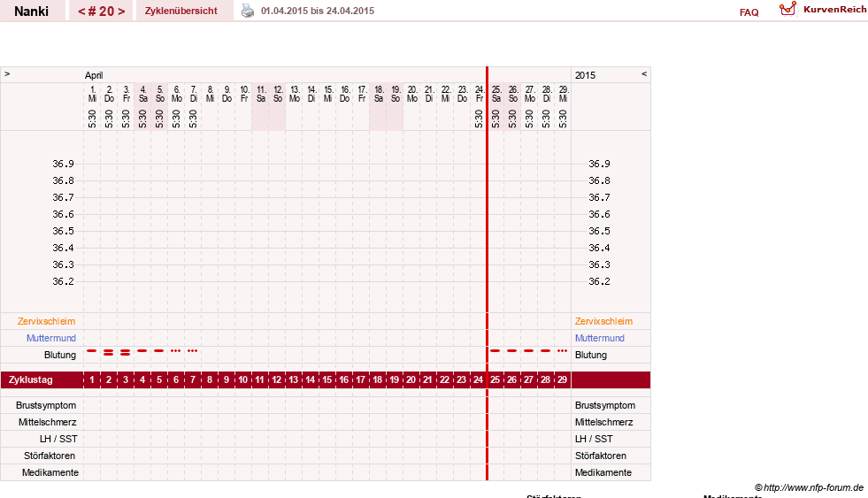
Task: Click the date header 29. Mi
Action: 563,94
